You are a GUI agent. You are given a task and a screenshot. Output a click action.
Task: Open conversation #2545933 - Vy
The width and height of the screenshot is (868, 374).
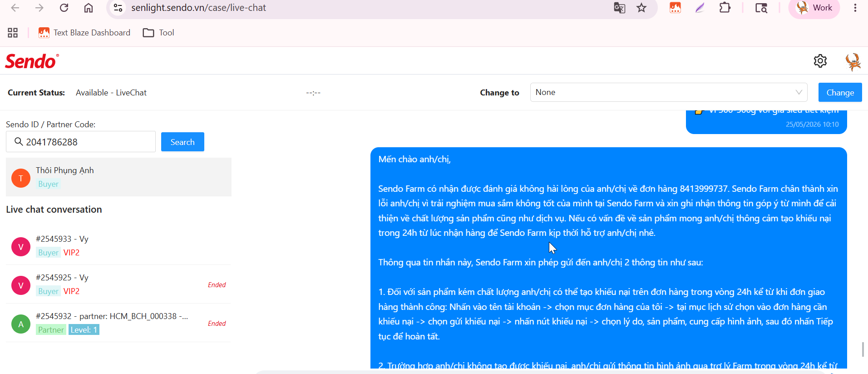click(x=118, y=246)
